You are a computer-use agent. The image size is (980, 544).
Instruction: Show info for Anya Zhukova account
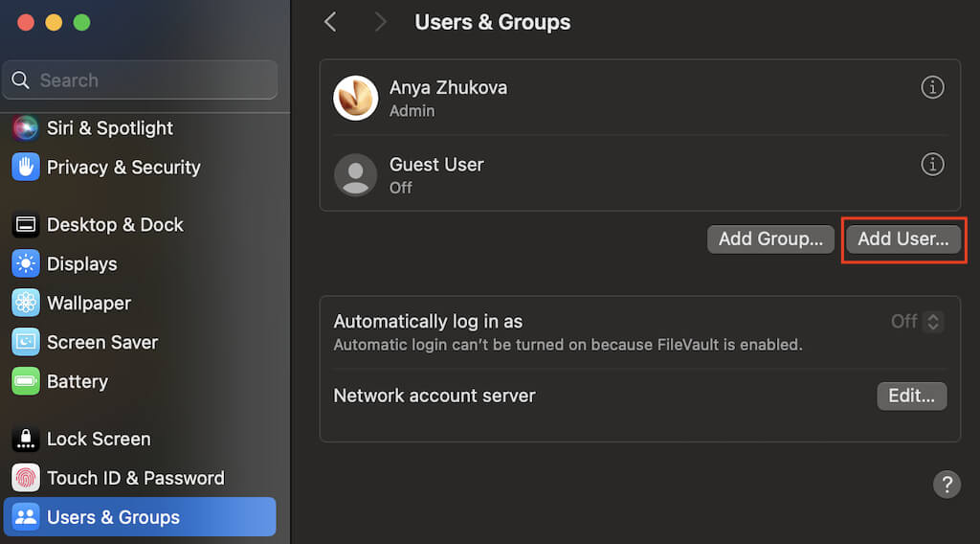pyautogui.click(x=932, y=87)
